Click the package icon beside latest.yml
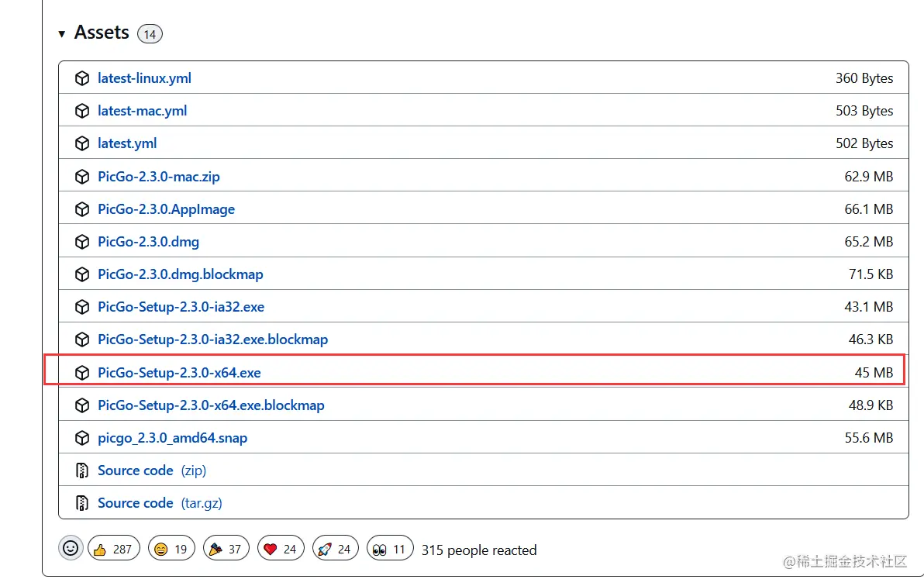Image resolution: width=924 pixels, height=586 pixels. pyautogui.click(x=82, y=143)
